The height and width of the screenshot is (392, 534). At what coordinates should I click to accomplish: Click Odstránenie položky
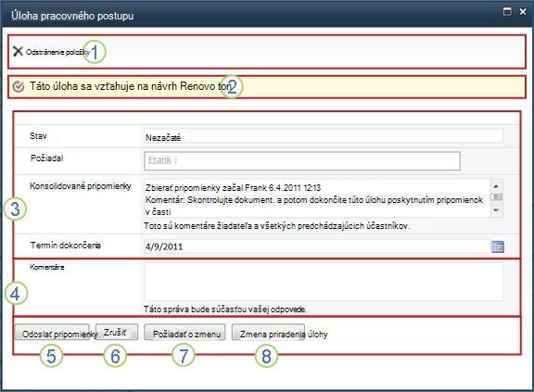(57, 52)
